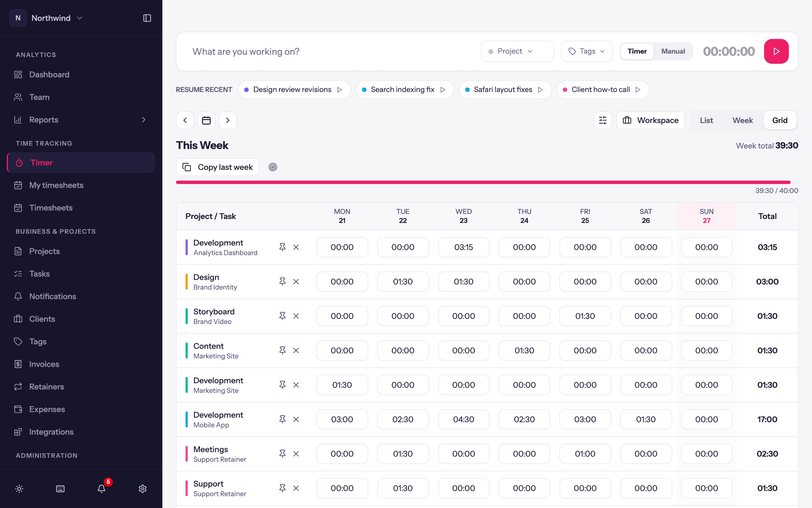This screenshot has width=812, height=508.
Task: Remove the Design Brand Identity row
Action: point(296,282)
